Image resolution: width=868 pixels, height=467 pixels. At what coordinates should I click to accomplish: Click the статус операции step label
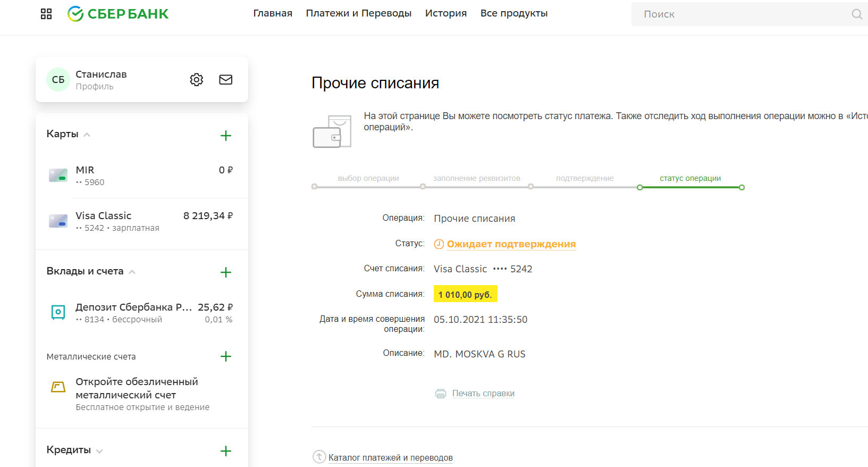coord(690,178)
